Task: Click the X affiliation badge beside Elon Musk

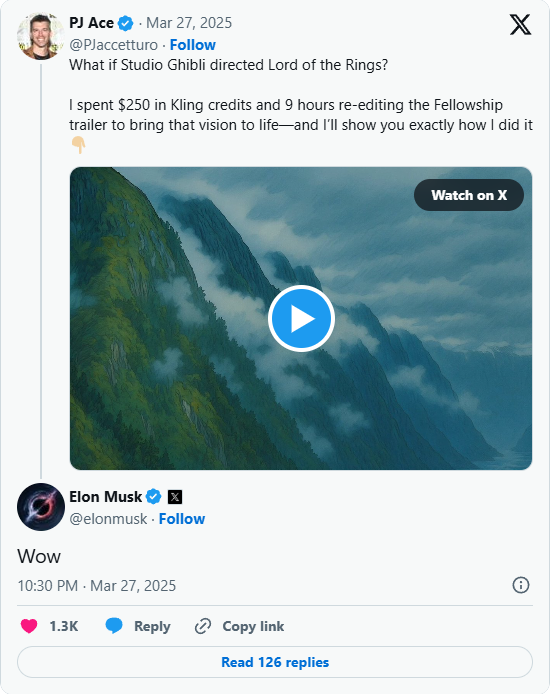Action: point(175,497)
